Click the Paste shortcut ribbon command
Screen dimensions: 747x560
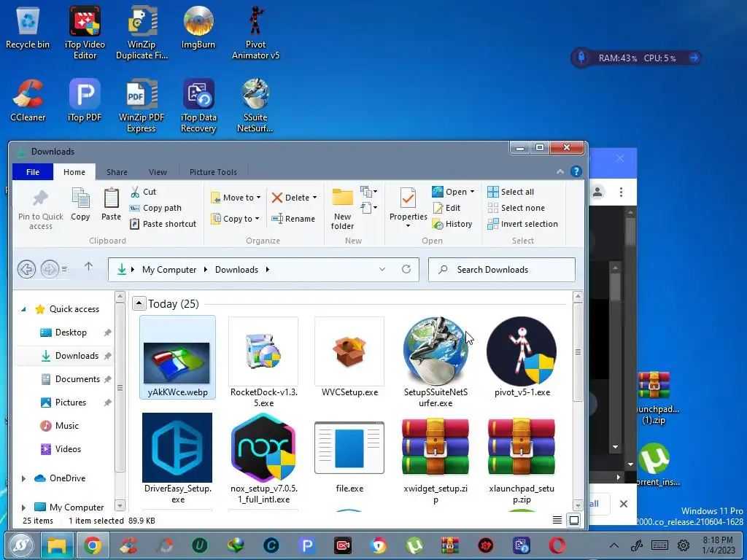tap(163, 224)
